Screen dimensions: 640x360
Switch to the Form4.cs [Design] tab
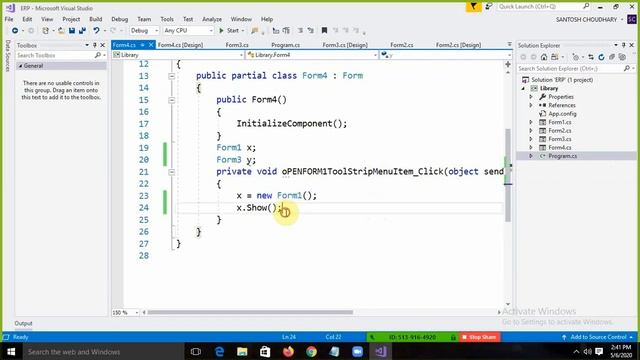[180, 45]
